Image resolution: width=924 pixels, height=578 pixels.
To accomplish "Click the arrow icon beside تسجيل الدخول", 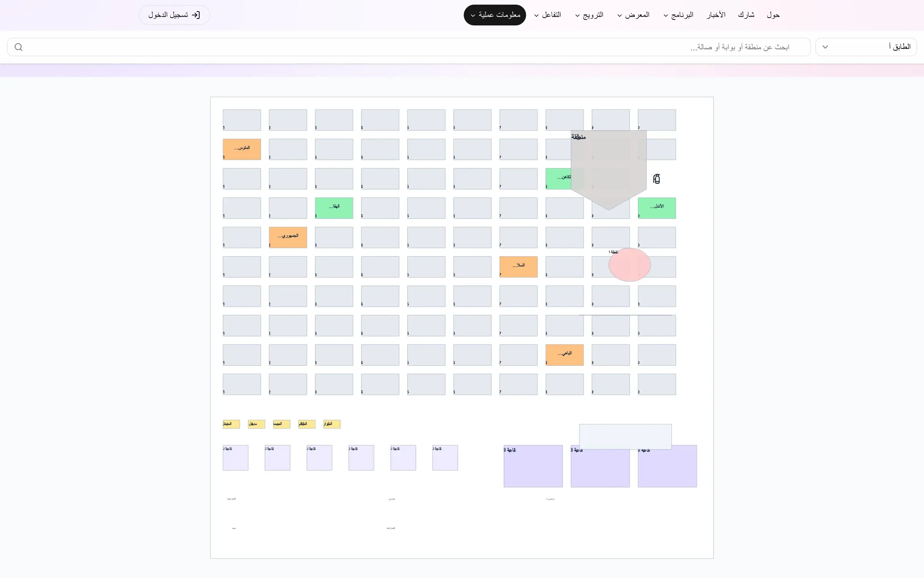I will click(196, 15).
